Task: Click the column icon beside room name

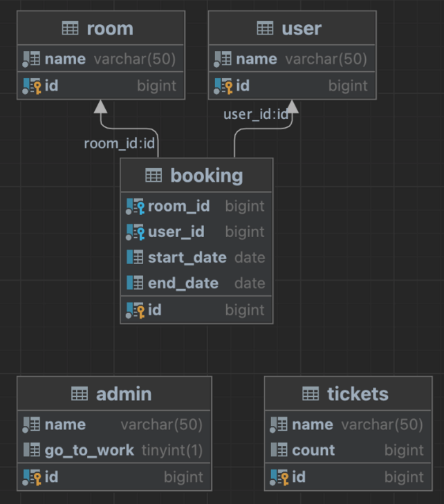Action: [x=31, y=59]
